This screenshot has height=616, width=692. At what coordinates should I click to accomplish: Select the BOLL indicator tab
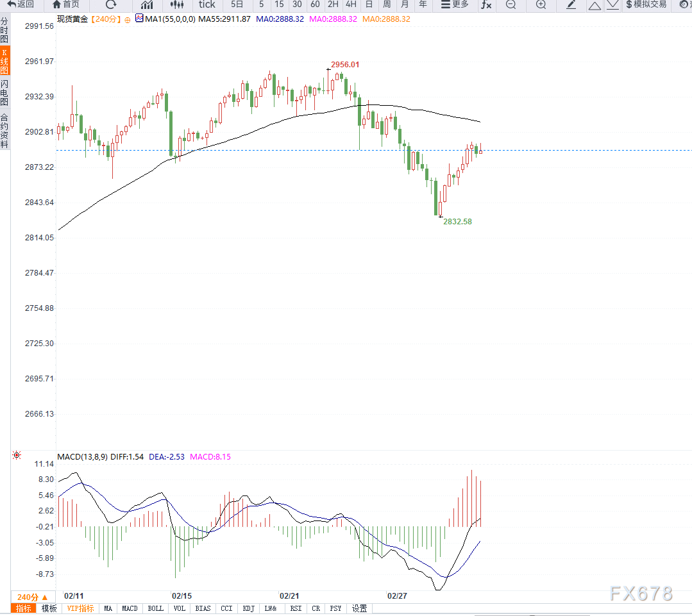pos(155,608)
